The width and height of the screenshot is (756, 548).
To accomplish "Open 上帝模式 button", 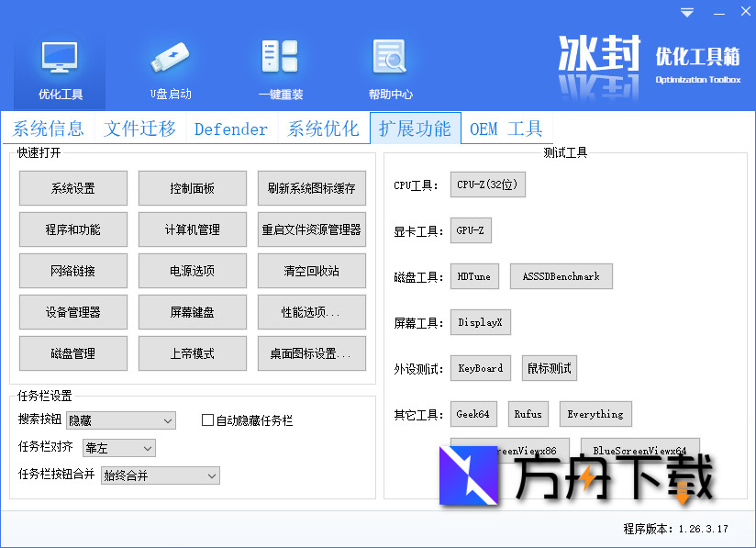I will [192, 353].
